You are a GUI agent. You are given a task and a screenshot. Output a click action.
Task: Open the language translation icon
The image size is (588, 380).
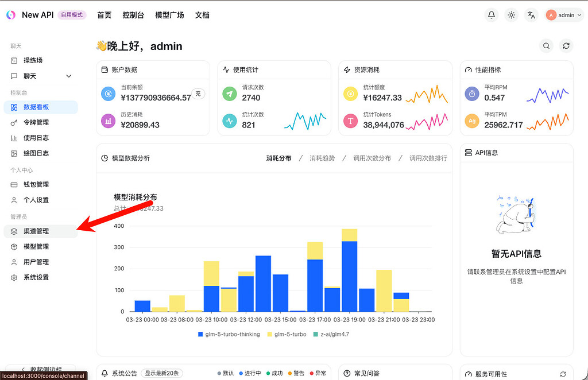(x=531, y=15)
